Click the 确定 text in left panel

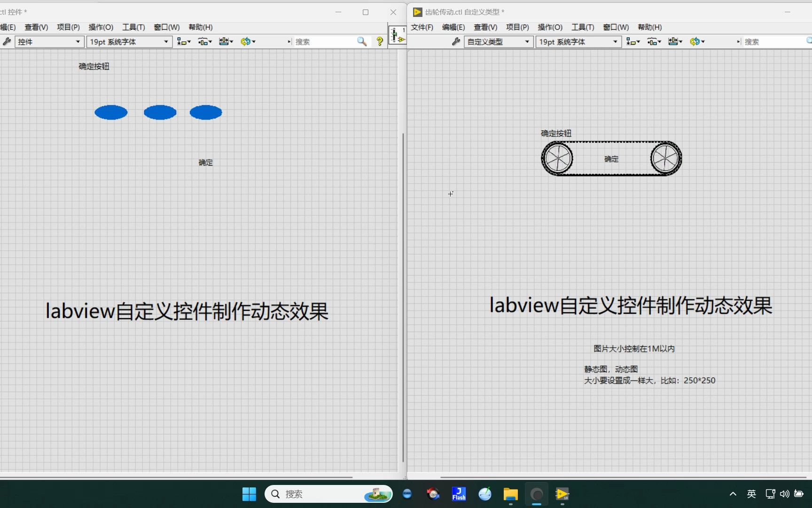click(205, 162)
